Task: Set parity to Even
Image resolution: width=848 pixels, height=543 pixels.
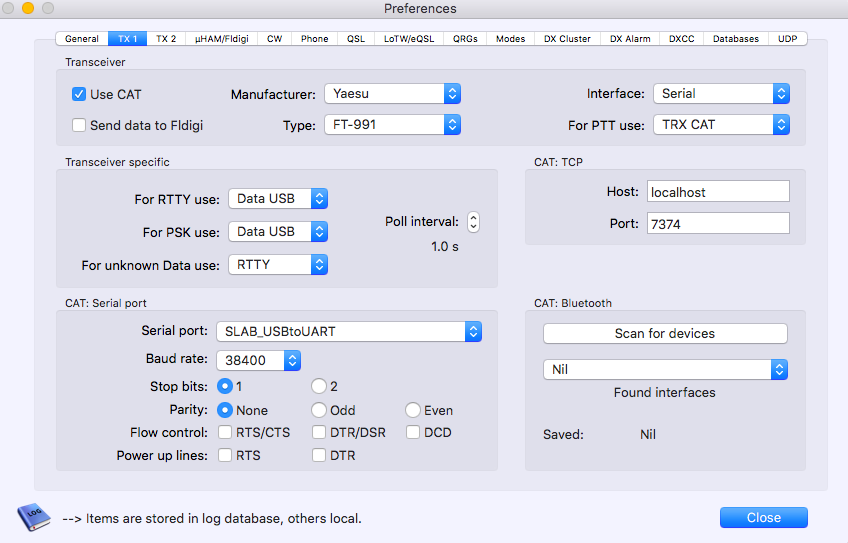Action: coord(413,410)
